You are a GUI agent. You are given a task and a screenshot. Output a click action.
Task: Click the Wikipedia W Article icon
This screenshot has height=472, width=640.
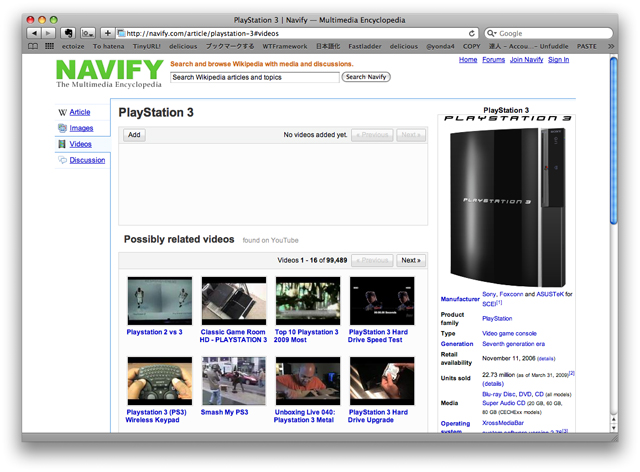[x=62, y=112]
